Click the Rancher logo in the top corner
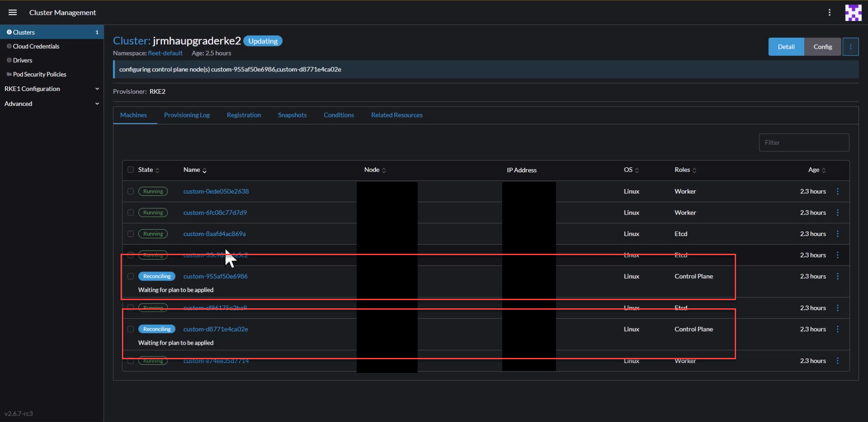The width and height of the screenshot is (868, 422). point(853,12)
